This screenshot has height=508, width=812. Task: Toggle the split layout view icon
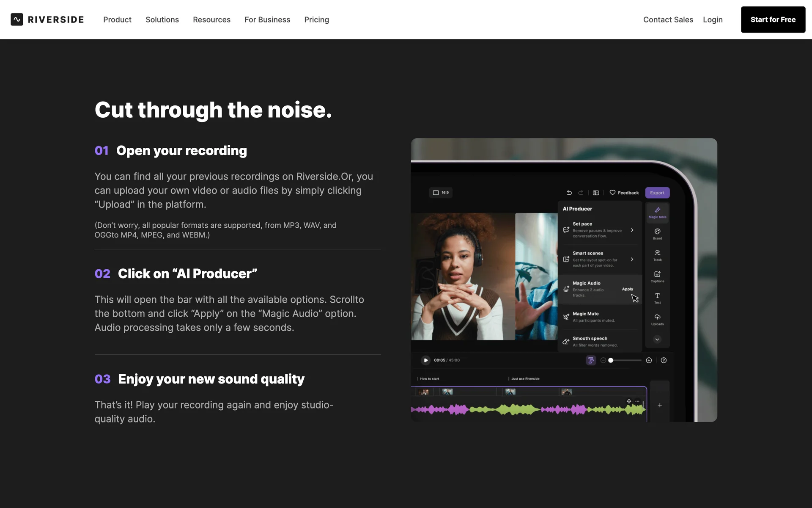(596, 193)
